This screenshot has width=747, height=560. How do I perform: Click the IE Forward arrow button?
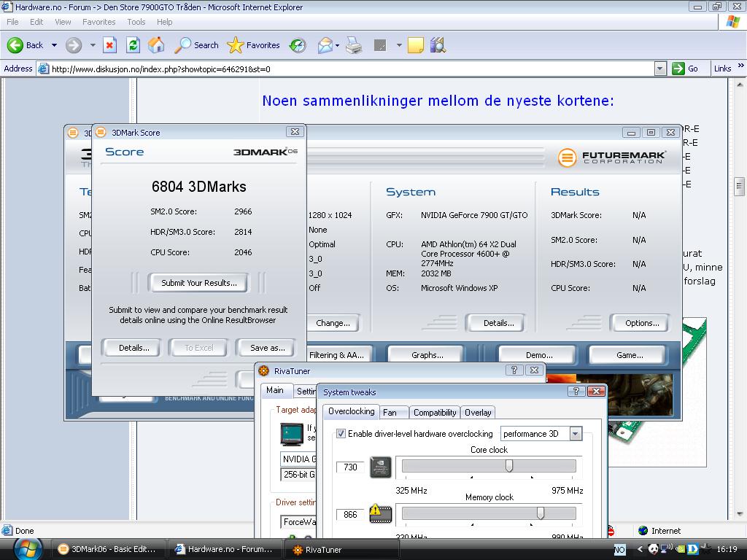(74, 45)
